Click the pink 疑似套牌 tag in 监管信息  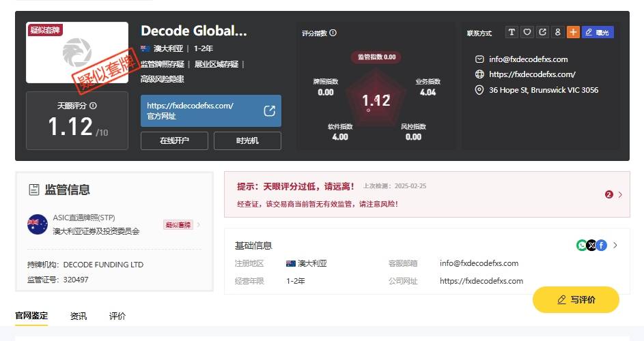click(x=178, y=224)
